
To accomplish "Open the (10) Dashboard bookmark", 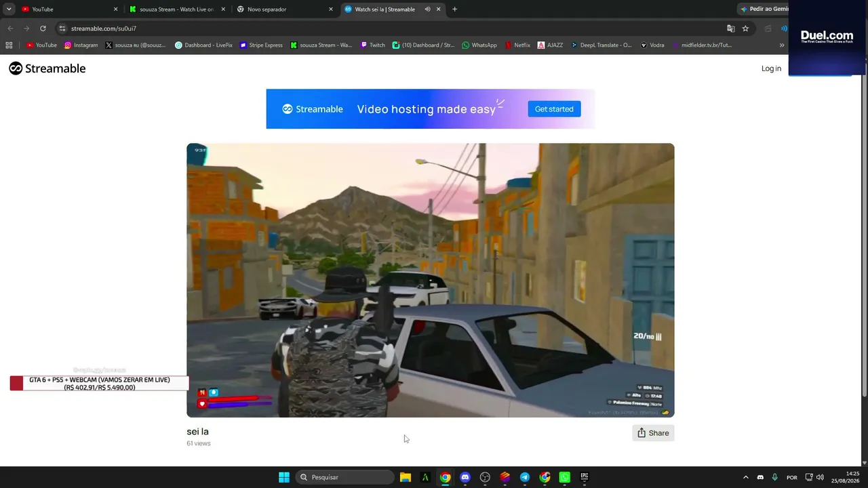I will click(424, 45).
